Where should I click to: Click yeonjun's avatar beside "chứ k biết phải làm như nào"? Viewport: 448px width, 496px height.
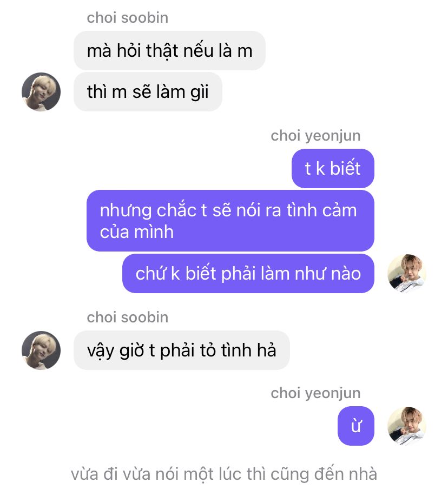click(x=407, y=273)
